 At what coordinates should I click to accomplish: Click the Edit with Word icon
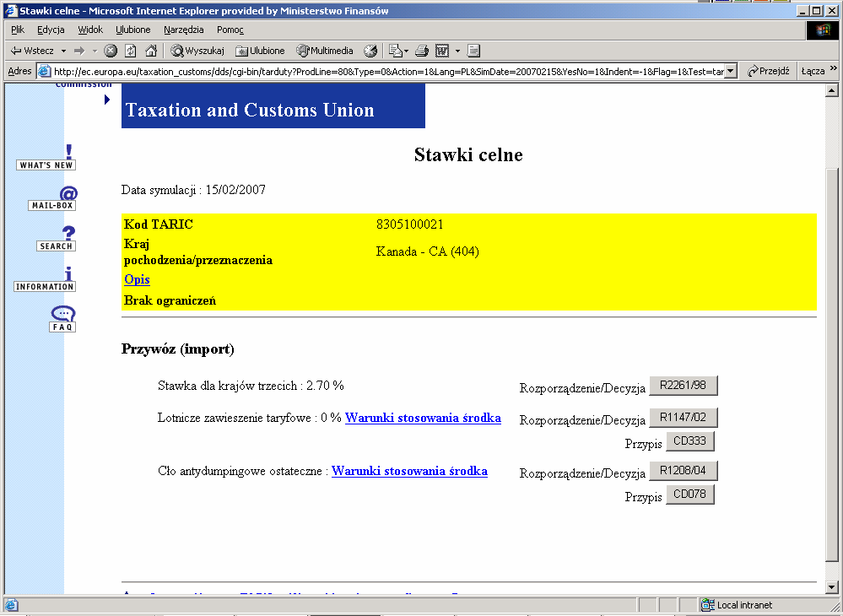point(442,51)
